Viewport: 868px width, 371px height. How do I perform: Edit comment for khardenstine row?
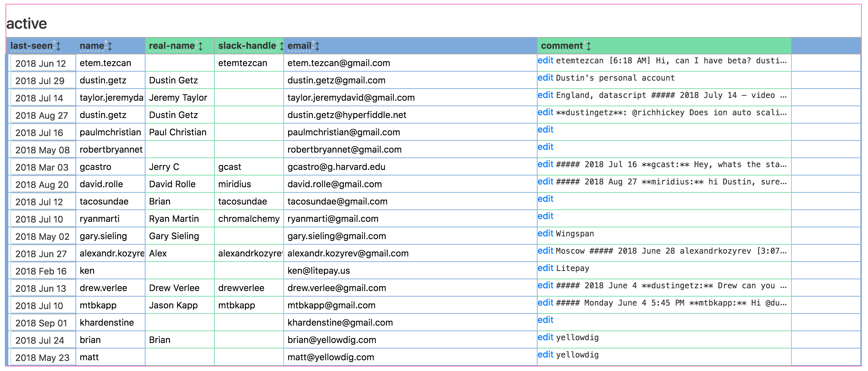coord(546,320)
